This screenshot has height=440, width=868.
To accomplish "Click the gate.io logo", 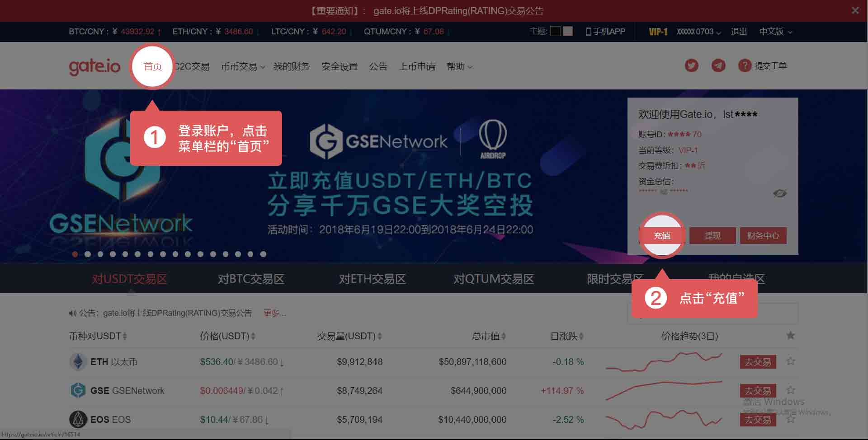I will [x=94, y=66].
